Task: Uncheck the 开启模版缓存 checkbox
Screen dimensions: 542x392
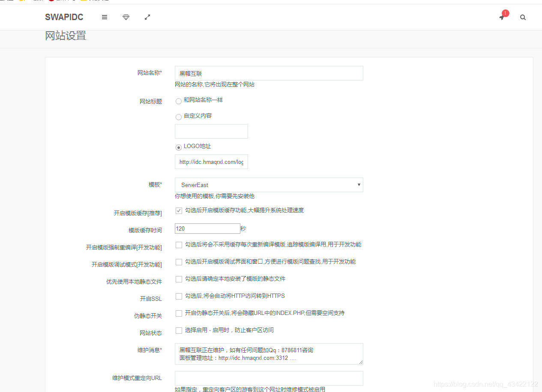Action: [179, 211]
